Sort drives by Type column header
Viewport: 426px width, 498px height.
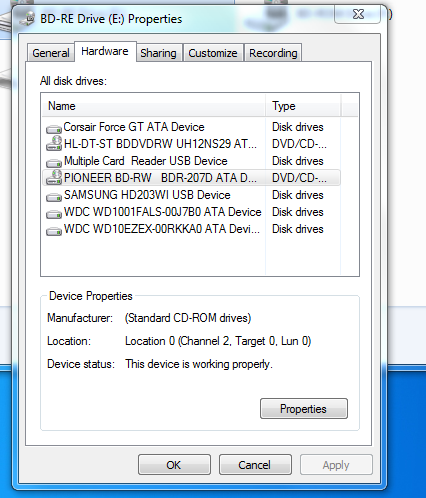coord(303,106)
